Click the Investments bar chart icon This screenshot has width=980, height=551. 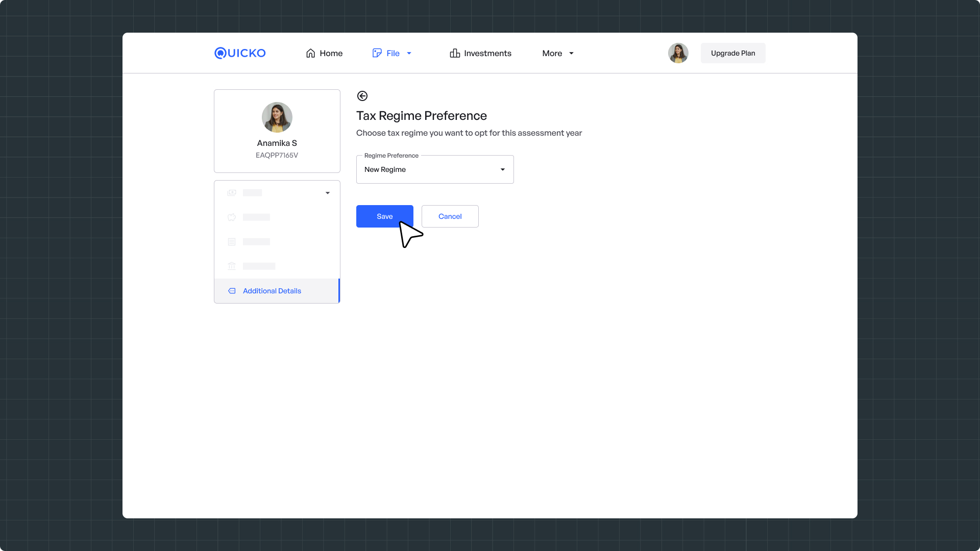[455, 53]
